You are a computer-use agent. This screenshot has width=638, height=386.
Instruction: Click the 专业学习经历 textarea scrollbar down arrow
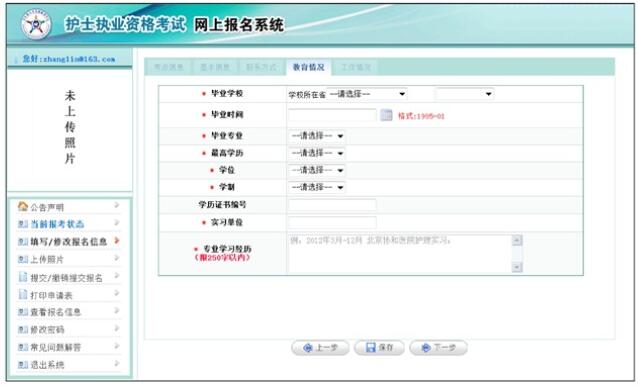[x=517, y=267]
